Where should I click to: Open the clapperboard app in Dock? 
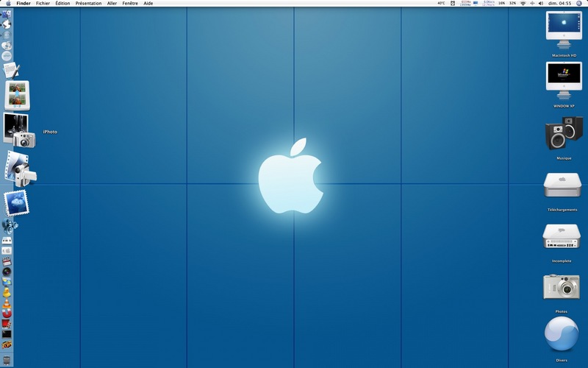7,261
